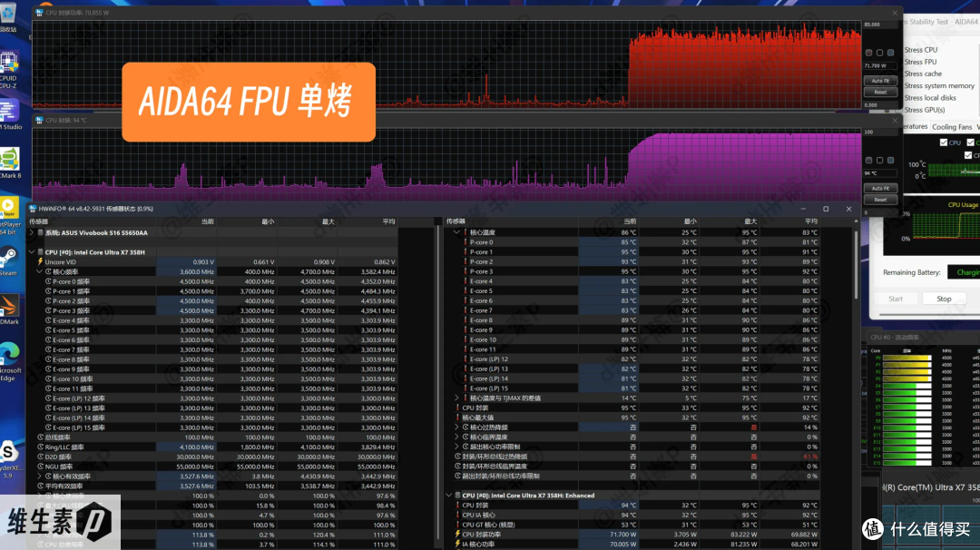980x550 pixels.
Task: Expand the core temperature to TjMAX distance row
Action: (456, 398)
